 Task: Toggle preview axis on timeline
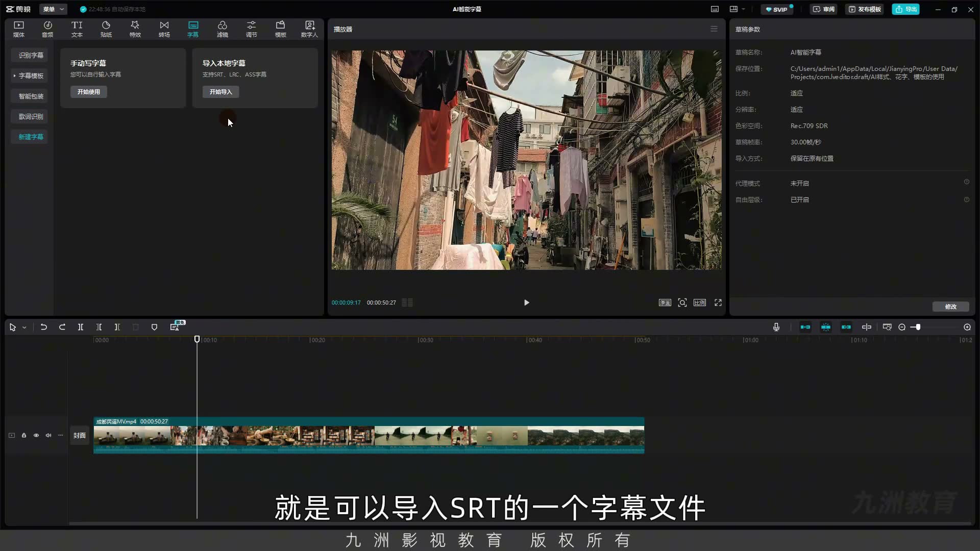click(867, 327)
